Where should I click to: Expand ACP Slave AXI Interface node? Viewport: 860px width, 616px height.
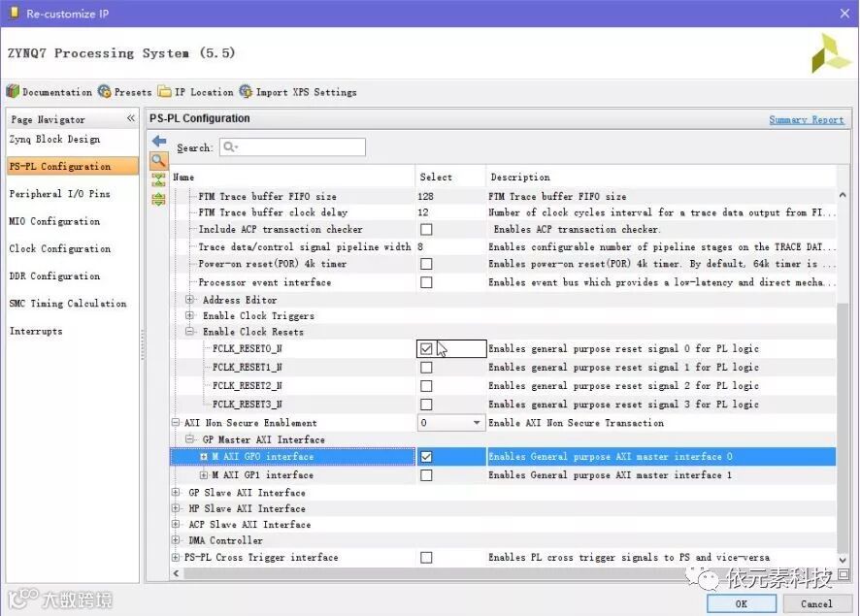pyautogui.click(x=176, y=524)
